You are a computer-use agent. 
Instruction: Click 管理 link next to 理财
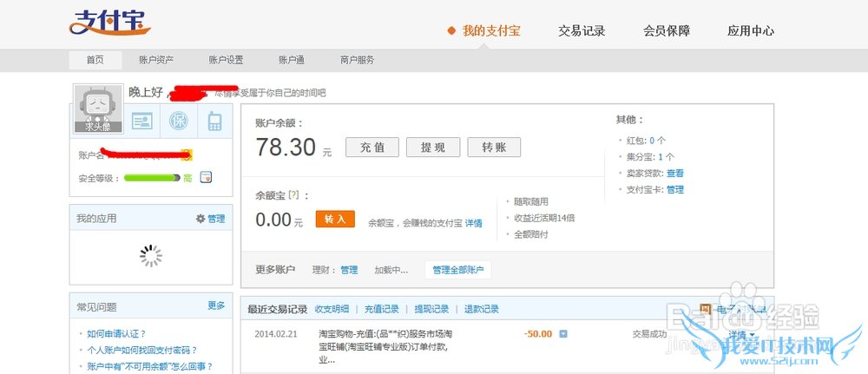point(349,270)
